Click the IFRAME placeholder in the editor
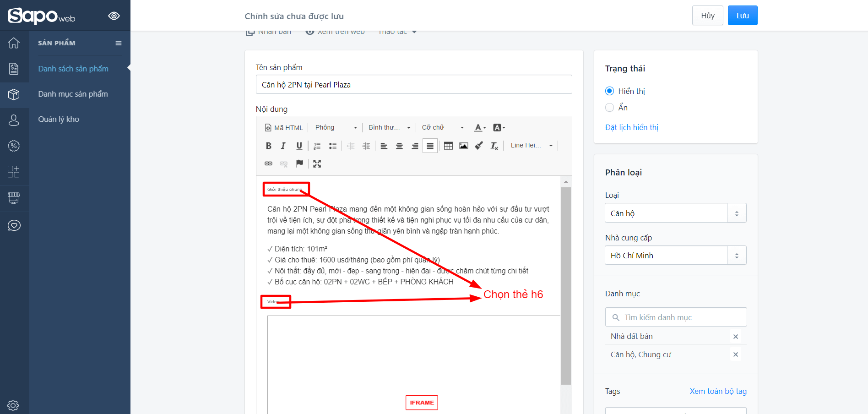 click(422, 403)
